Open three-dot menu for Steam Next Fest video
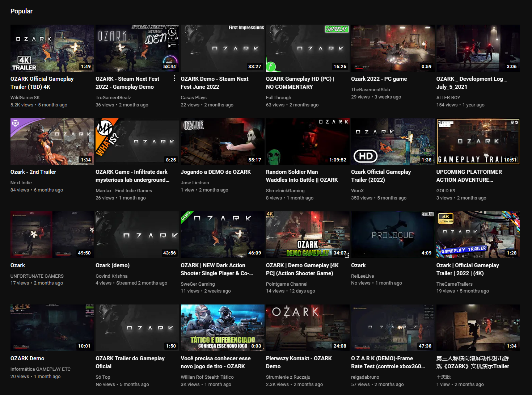Viewport: 532px width, 395px height. [x=174, y=79]
